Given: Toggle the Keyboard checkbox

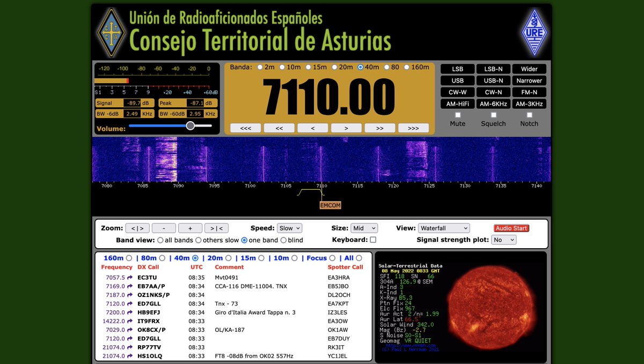Looking at the screenshot, I should (373, 240).
